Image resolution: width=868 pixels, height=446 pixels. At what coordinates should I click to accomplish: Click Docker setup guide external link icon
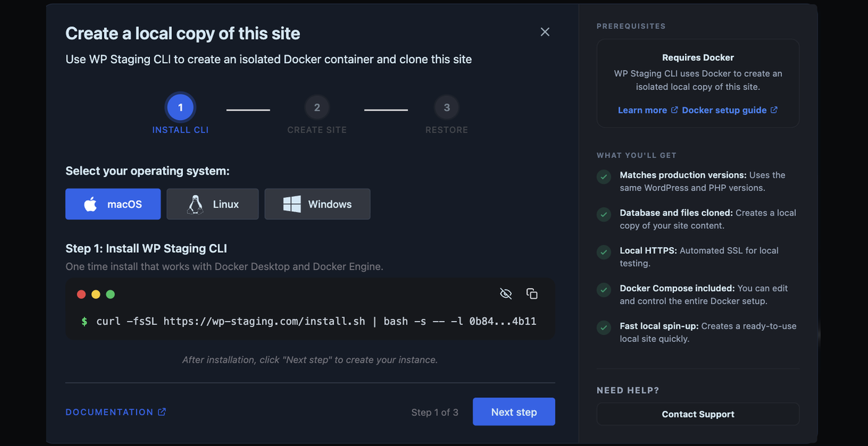(774, 110)
